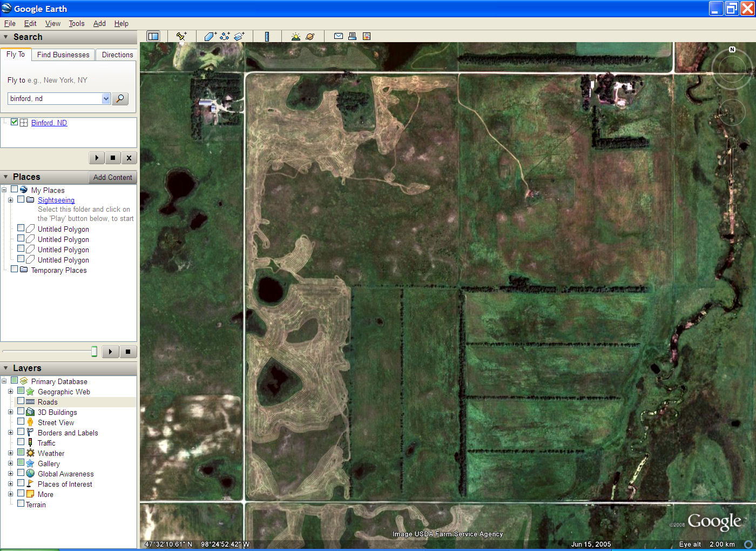This screenshot has width=756, height=551.
Task: Open the Fly To search history dropdown
Action: pyautogui.click(x=106, y=98)
